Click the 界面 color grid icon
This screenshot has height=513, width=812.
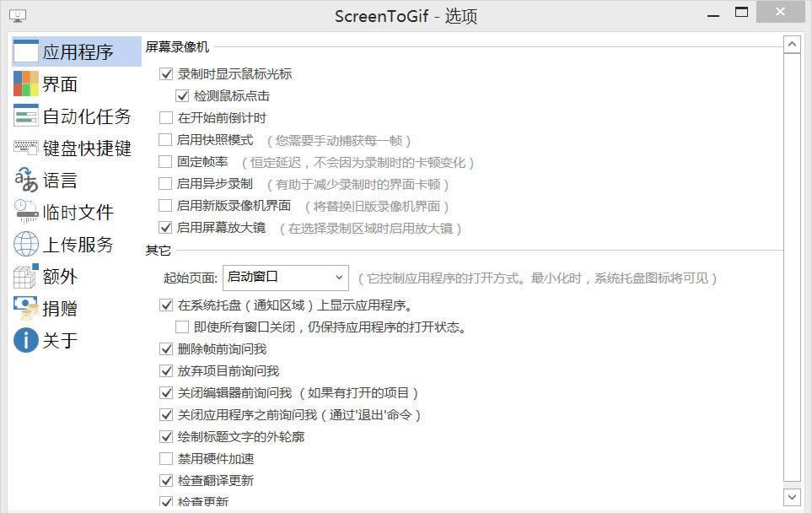(x=26, y=84)
